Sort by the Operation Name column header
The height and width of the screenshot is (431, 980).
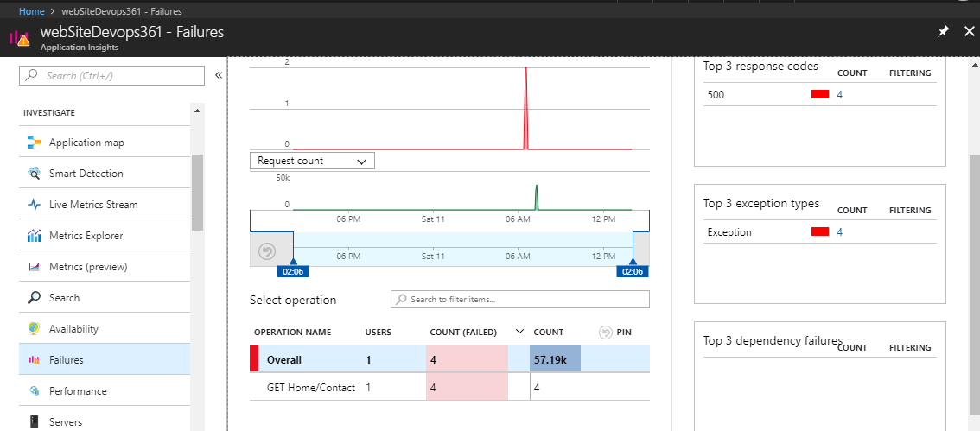pos(292,333)
